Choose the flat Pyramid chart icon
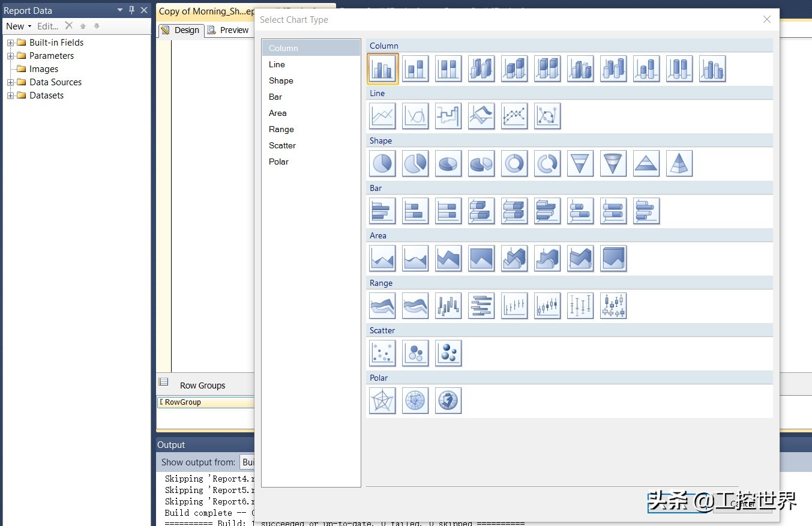The width and height of the screenshot is (812, 526). pyautogui.click(x=646, y=163)
